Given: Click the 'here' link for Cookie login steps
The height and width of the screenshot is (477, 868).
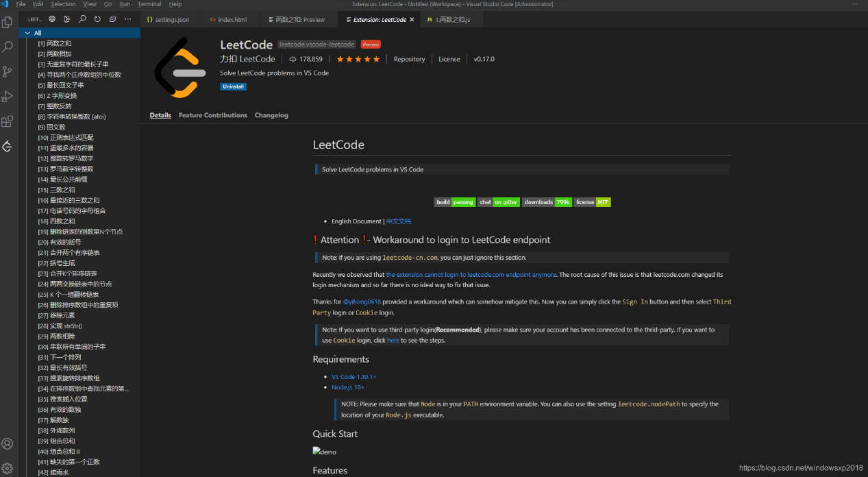Looking at the screenshot, I should (x=393, y=341).
